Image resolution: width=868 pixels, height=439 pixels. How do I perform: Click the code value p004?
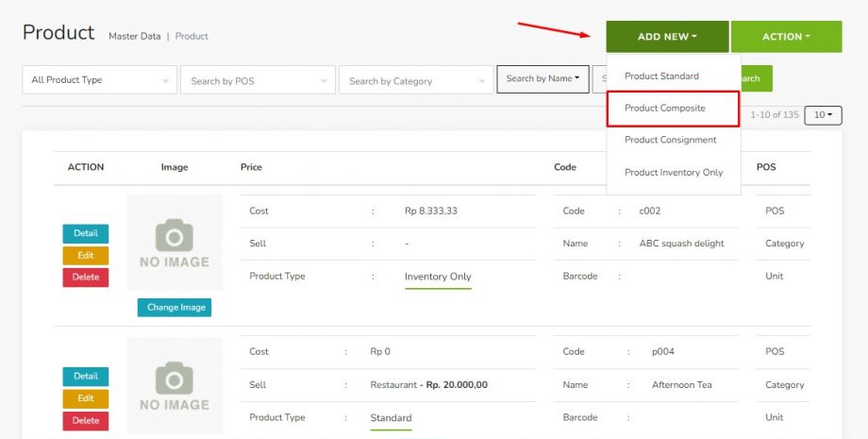pos(663,351)
